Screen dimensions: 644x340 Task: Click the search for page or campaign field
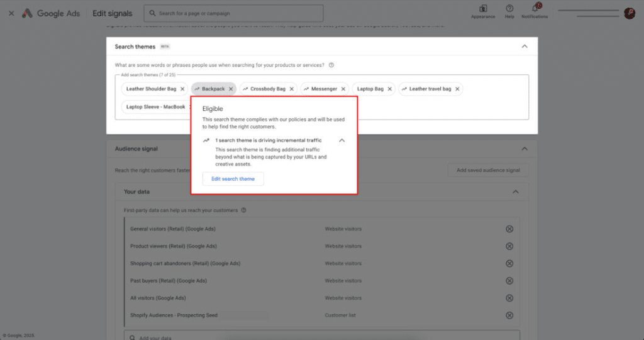coord(233,13)
